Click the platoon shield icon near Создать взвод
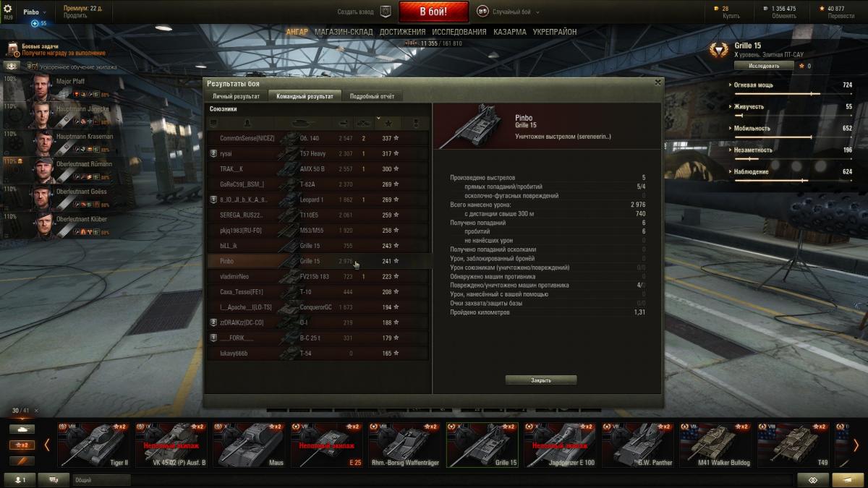The height and width of the screenshot is (488, 868). point(386,12)
